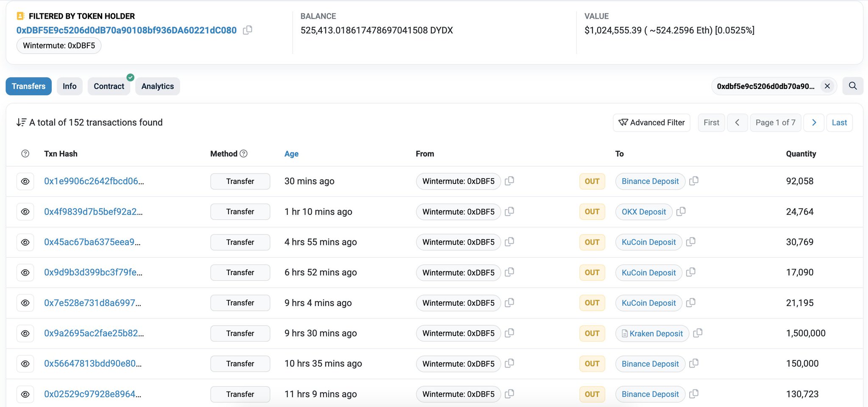Image resolution: width=868 pixels, height=407 pixels.
Task: Open eye preview for the first transaction
Action: tap(25, 181)
